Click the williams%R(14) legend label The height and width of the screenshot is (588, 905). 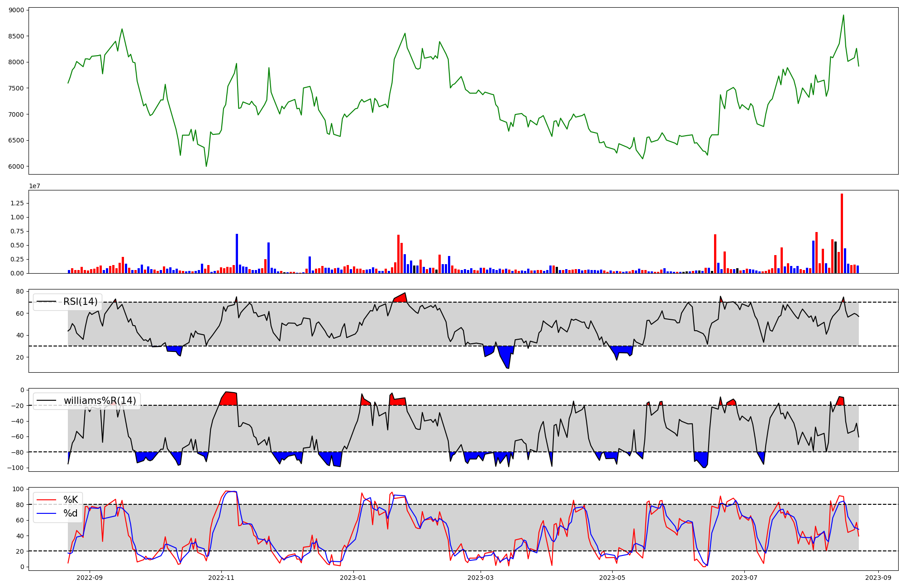[x=100, y=401]
